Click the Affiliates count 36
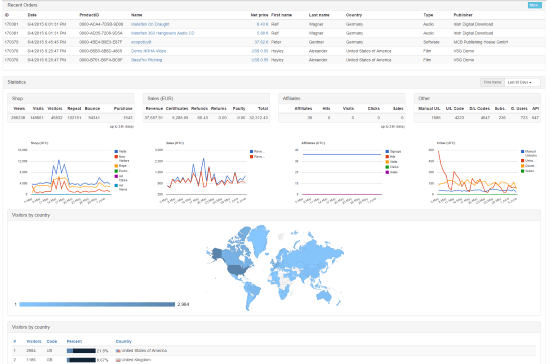The width and height of the screenshot is (553, 364). 310,118
